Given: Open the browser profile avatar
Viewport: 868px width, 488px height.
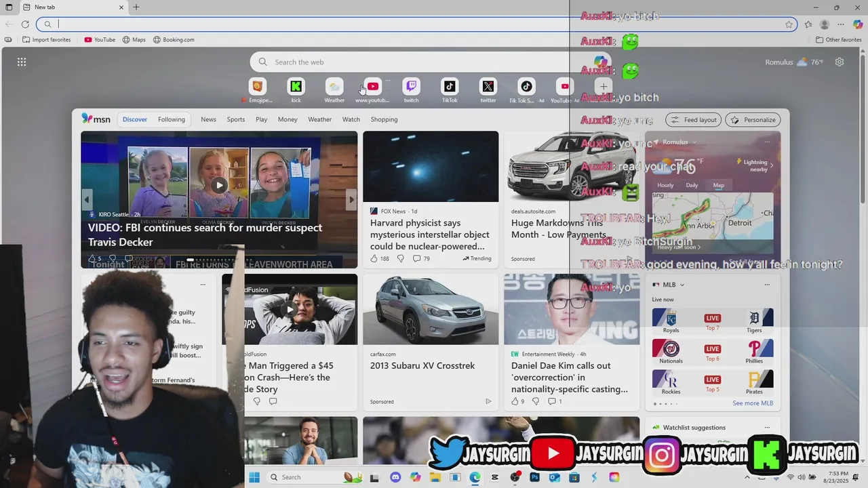Looking at the screenshot, I should click(825, 24).
